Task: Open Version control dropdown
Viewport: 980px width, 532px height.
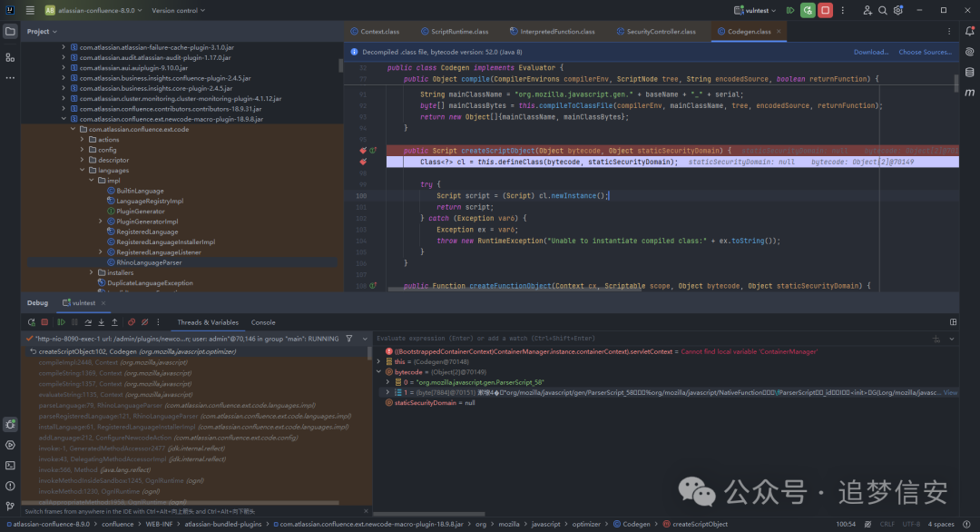Action: pos(178,10)
